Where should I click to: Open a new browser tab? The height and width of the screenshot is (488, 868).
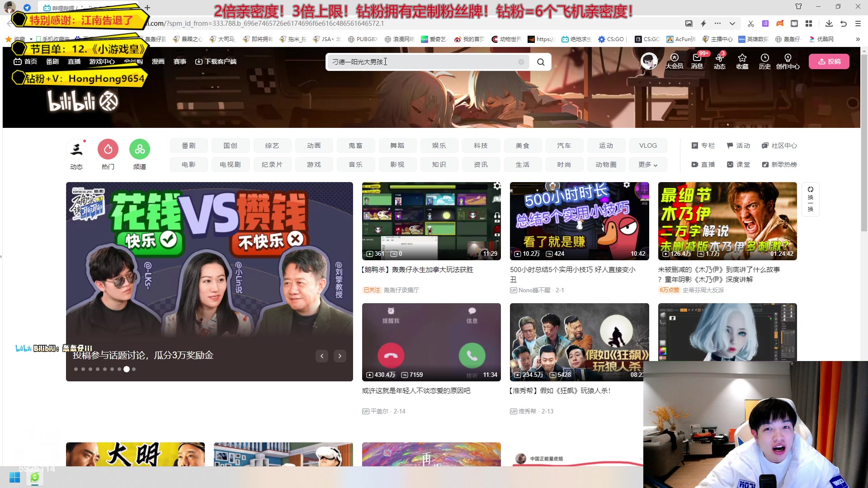[x=147, y=8]
